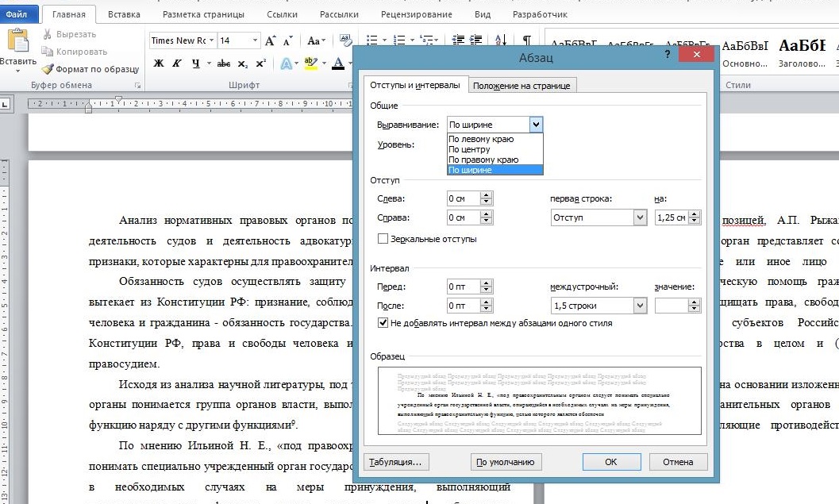Uncheck Не добавлять интервал между абзацами

point(383,323)
